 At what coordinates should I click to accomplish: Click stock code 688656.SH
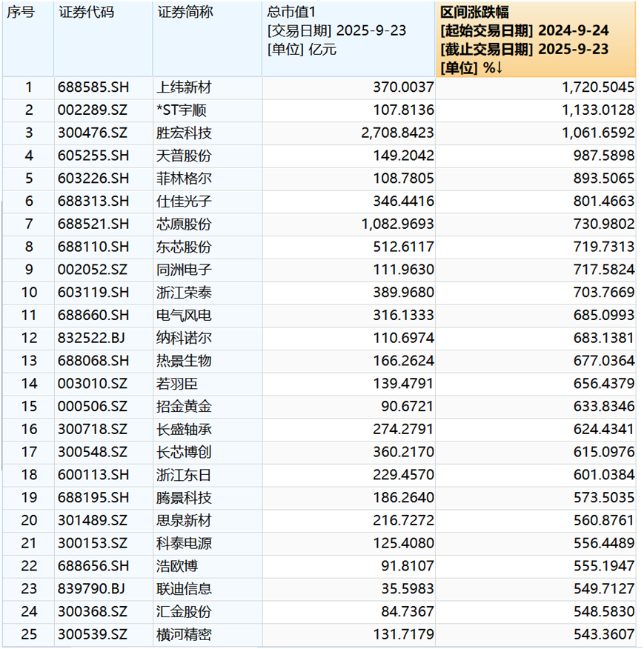pos(93,566)
